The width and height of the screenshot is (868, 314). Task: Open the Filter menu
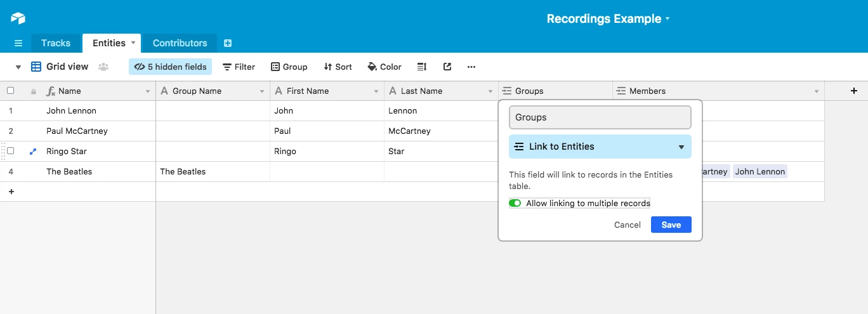239,67
